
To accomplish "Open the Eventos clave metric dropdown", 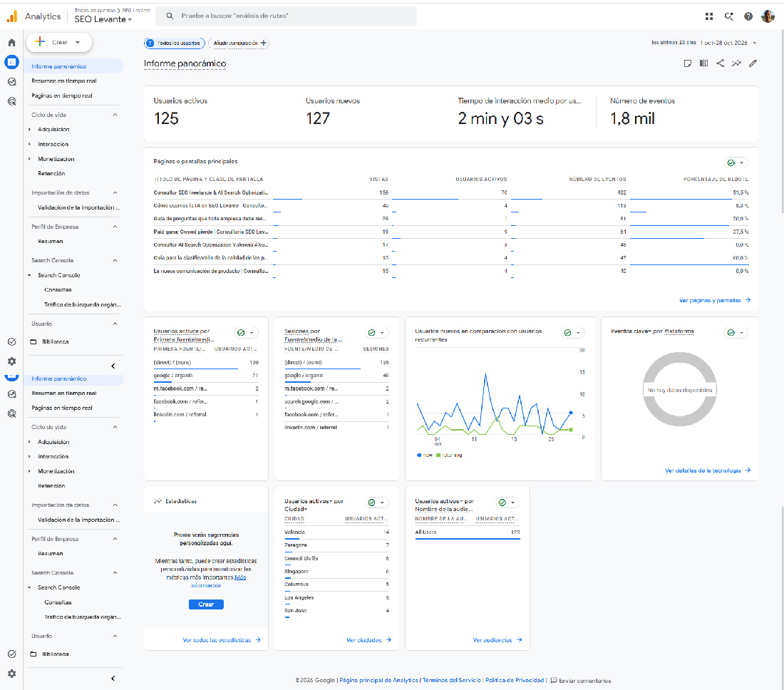I will (631, 331).
